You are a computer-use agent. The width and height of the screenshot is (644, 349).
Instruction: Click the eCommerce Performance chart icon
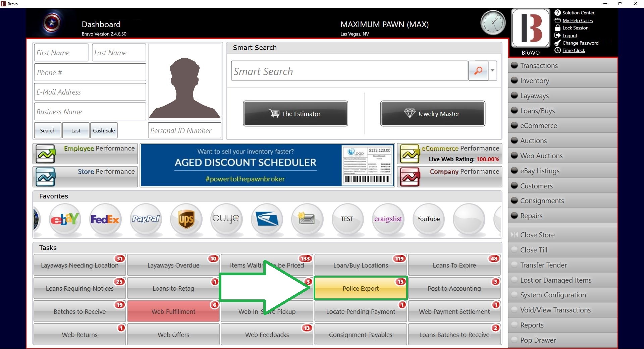click(410, 154)
